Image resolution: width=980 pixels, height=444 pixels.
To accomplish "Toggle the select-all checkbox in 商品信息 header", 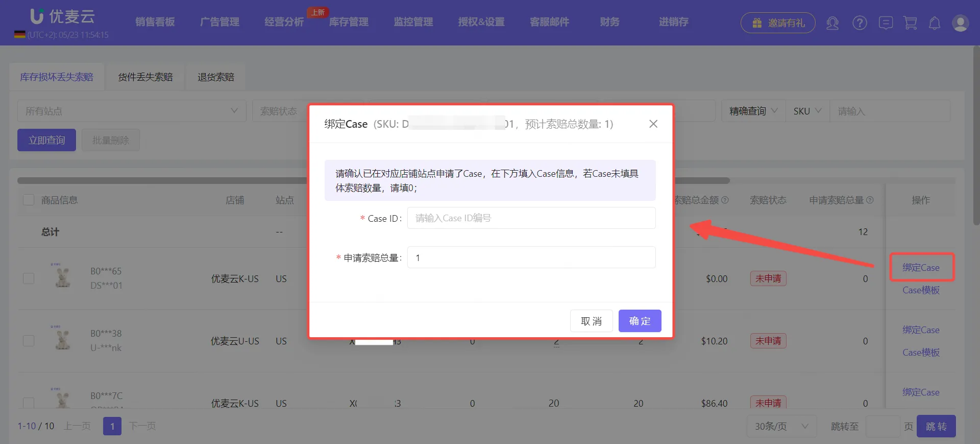I will click(29, 200).
